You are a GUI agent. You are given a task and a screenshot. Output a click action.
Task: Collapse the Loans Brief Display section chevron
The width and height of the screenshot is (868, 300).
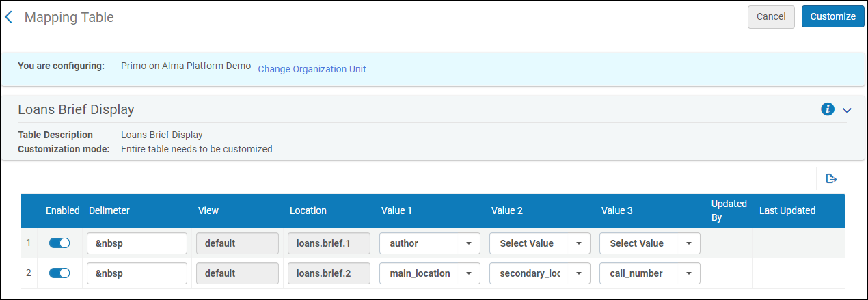(x=847, y=110)
